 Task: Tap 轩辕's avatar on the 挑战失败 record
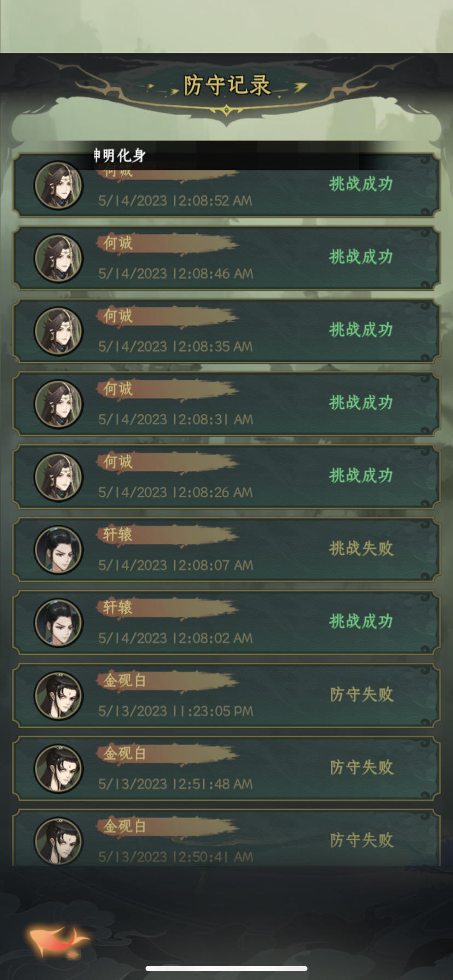click(59, 550)
